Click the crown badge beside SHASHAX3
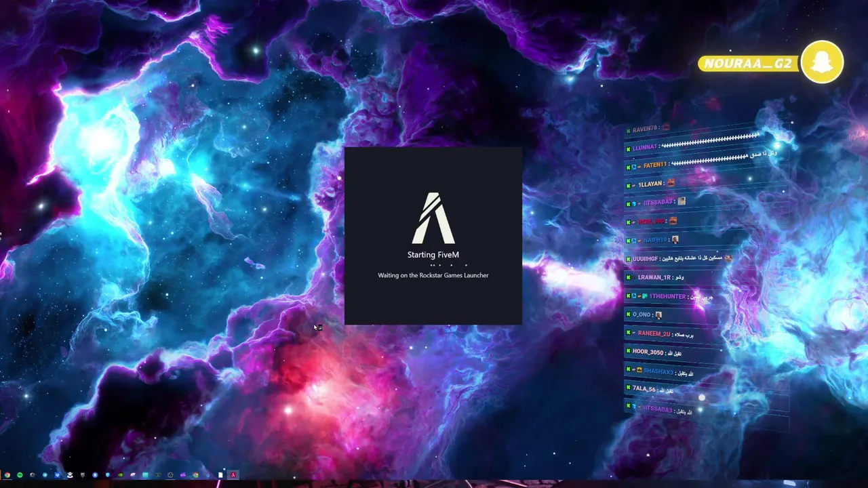 point(639,371)
